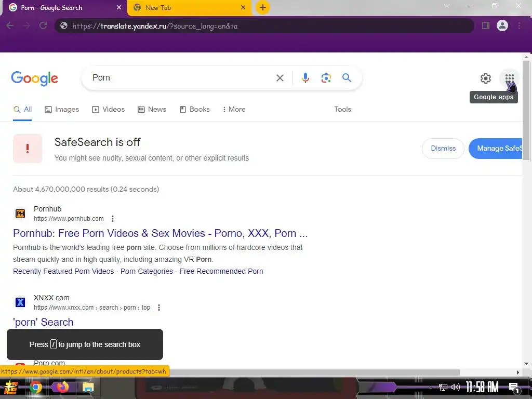Image resolution: width=532 pixels, height=399 pixels.
Task: Click the pornhub.com URL text
Action: (x=69, y=219)
